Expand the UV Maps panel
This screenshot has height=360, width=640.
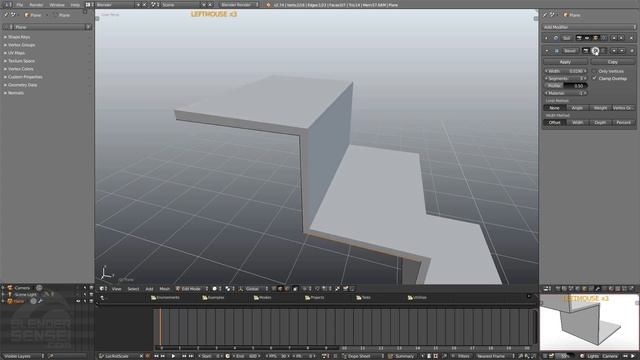click(16, 53)
